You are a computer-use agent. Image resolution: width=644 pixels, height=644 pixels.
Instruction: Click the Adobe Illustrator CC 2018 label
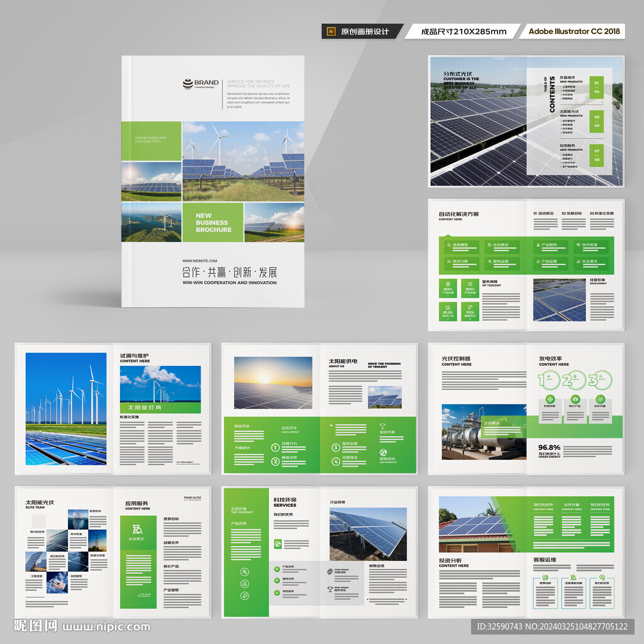click(x=574, y=31)
